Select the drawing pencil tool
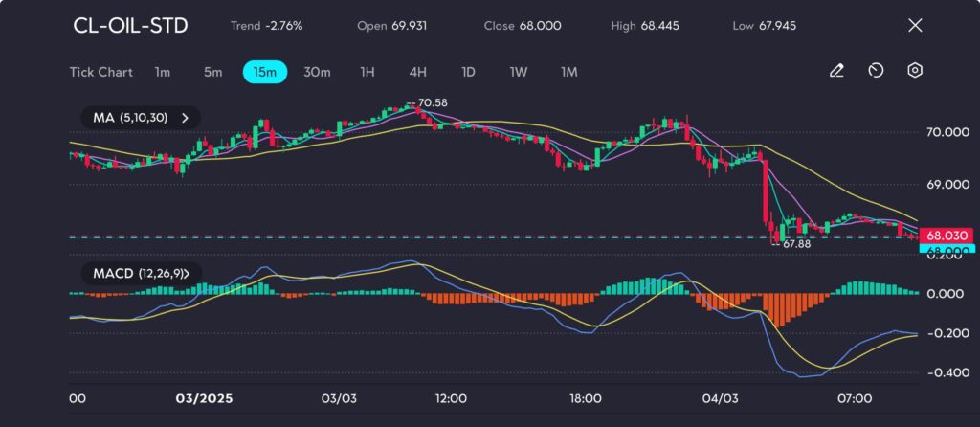The height and width of the screenshot is (427, 980). click(x=836, y=71)
